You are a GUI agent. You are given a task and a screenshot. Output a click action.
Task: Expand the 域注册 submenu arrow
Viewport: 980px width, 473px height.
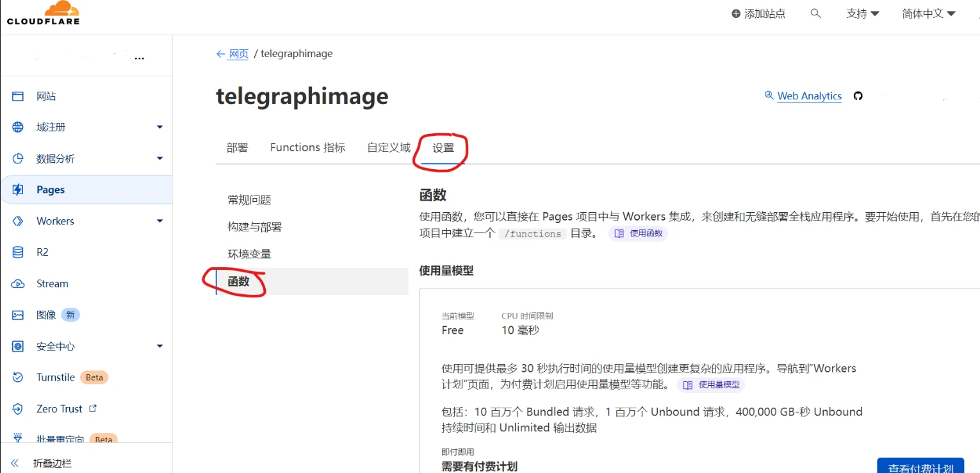[159, 128]
